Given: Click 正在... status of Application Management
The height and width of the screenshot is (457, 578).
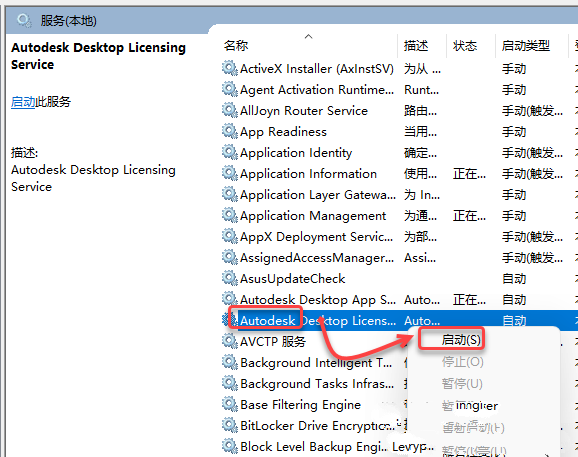Looking at the screenshot, I should [469, 216].
